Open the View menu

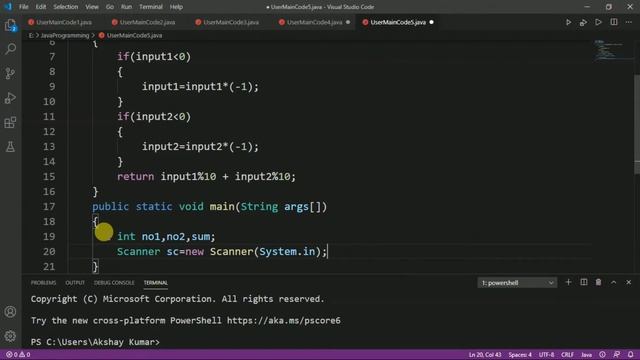point(92,7)
